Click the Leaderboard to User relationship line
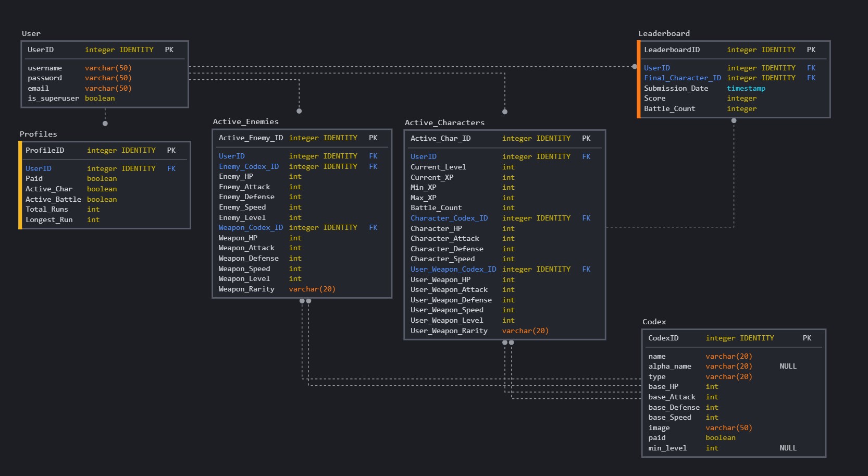 pos(417,67)
